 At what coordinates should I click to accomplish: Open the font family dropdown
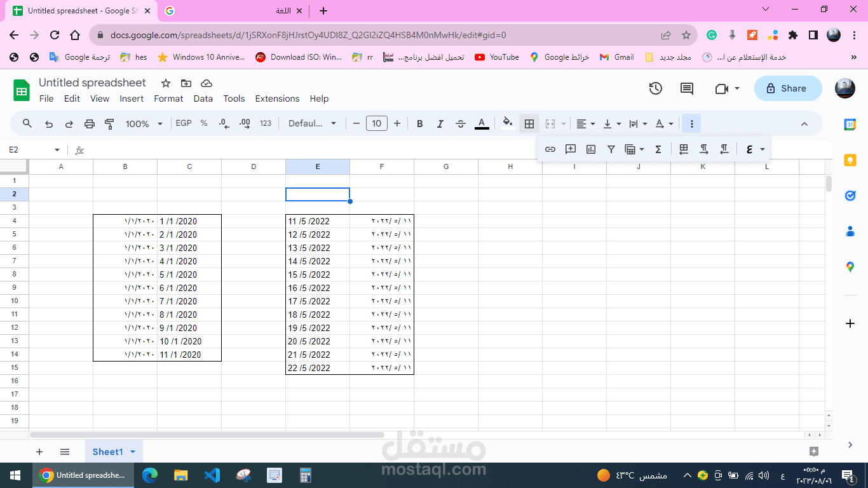click(313, 123)
